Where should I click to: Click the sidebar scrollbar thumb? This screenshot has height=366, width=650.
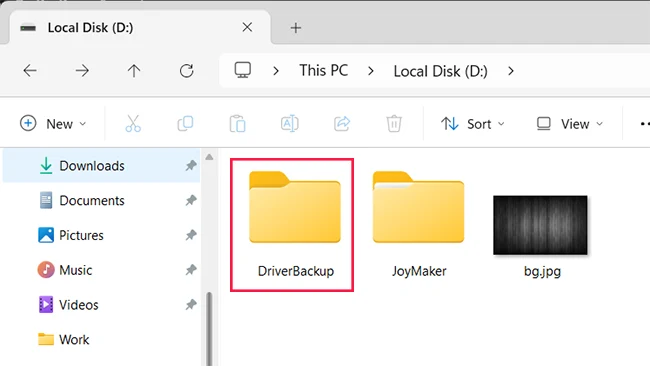coord(209,329)
